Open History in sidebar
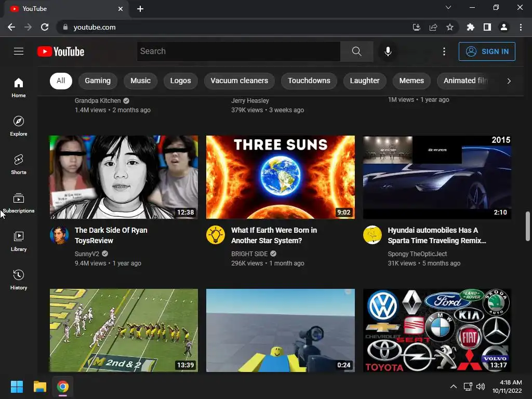The width and height of the screenshot is (532, 399). click(x=19, y=280)
